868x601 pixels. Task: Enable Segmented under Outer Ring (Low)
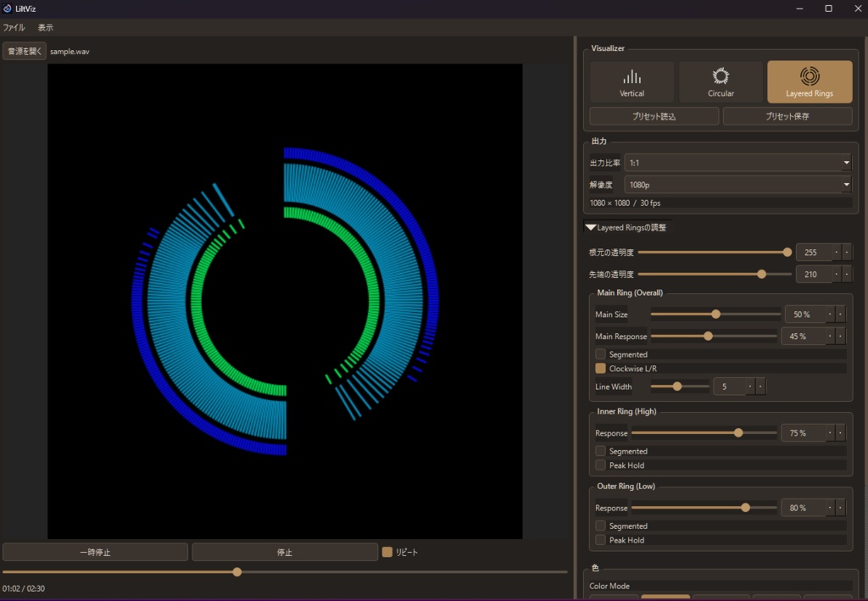click(601, 526)
